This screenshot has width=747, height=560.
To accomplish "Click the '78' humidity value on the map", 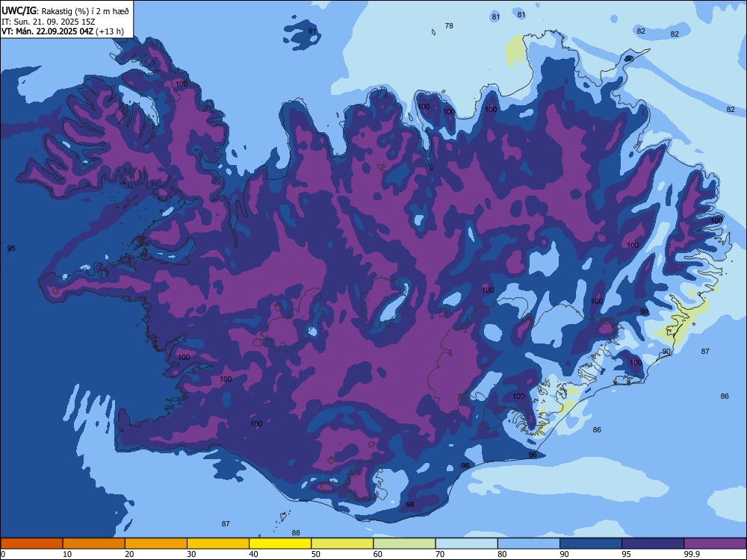I will coord(449,25).
